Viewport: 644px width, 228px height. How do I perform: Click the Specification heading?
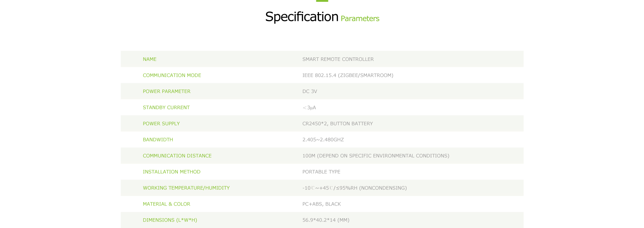tap(302, 17)
